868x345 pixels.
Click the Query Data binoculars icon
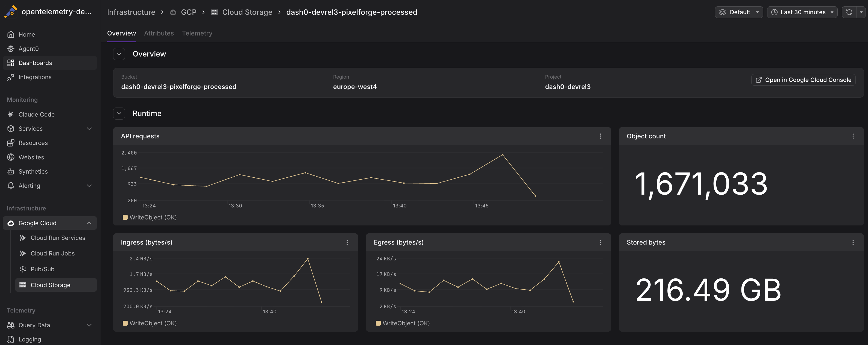(x=11, y=325)
